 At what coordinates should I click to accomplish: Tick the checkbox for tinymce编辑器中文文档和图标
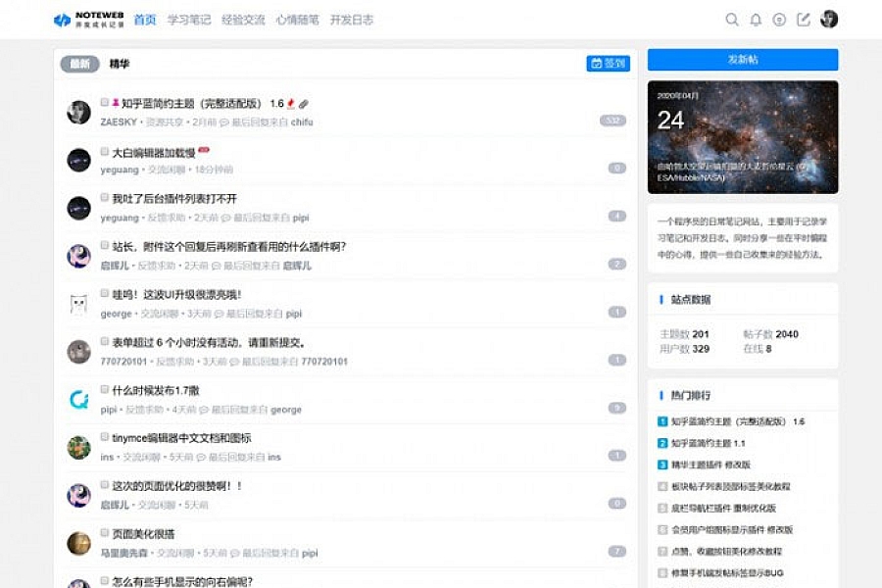coord(105,437)
